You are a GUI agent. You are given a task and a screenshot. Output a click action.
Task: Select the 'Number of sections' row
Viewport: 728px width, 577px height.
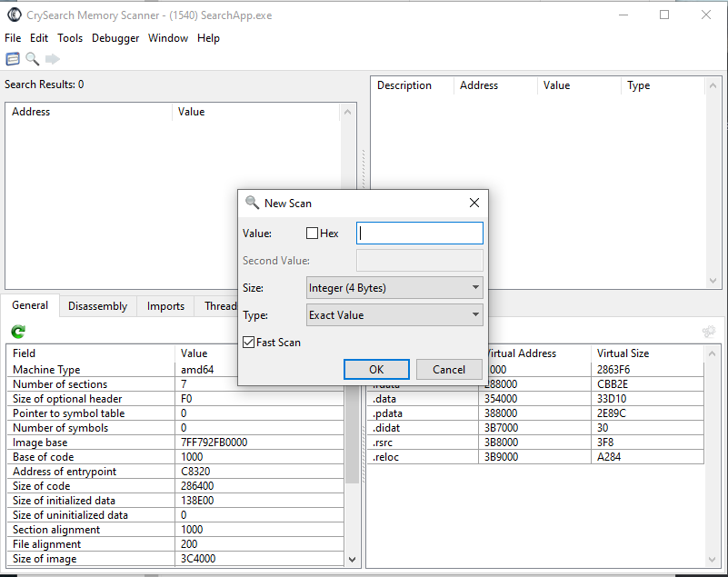(175, 384)
